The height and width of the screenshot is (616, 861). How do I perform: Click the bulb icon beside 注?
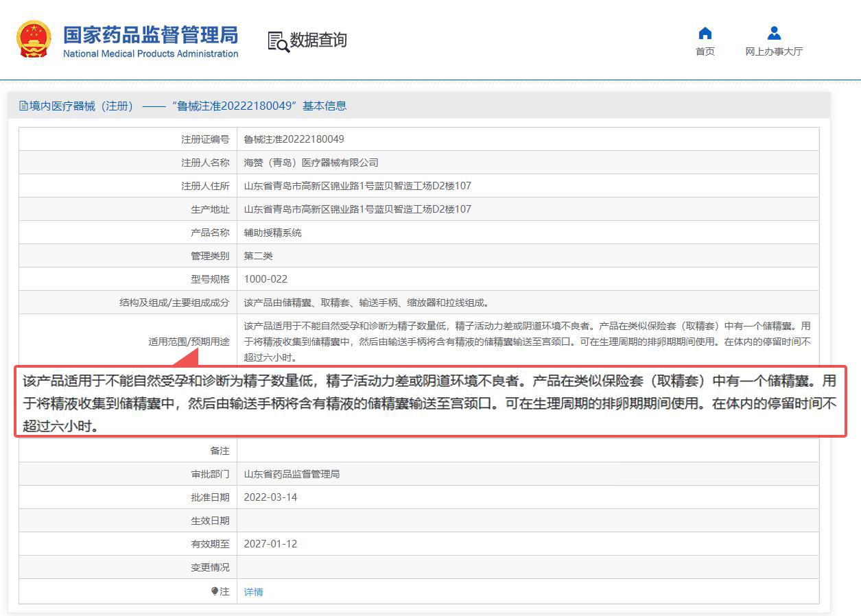215,591
